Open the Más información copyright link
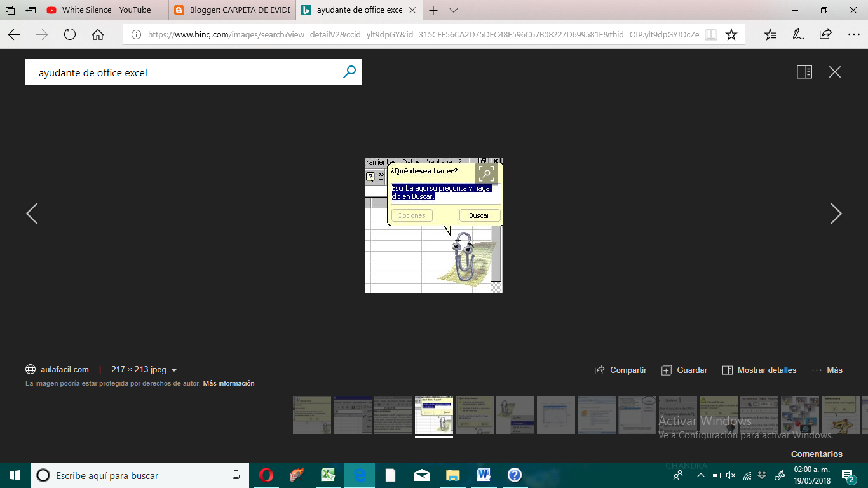 tap(229, 383)
